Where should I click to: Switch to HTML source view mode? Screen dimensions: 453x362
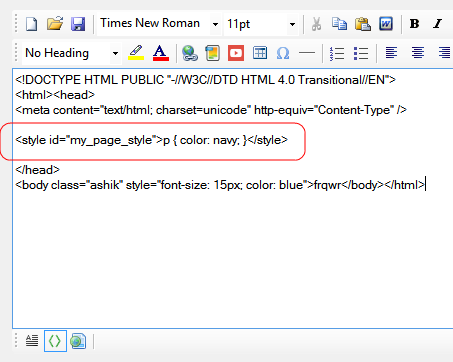55,341
